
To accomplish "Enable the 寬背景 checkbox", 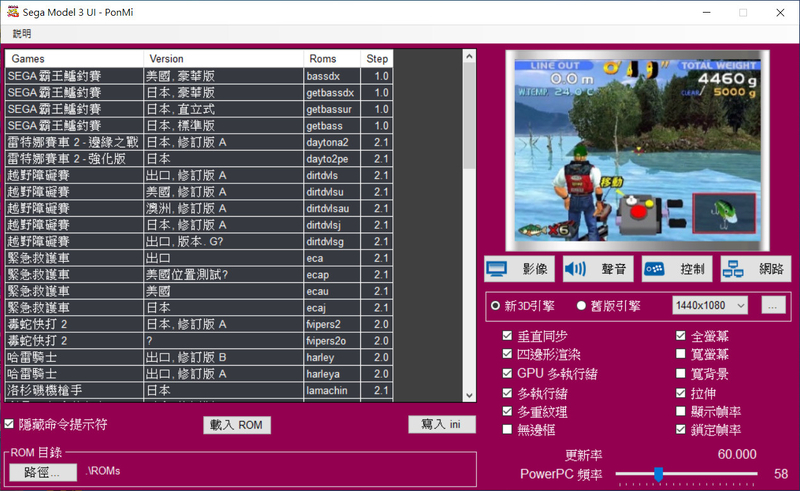I will pos(681,373).
